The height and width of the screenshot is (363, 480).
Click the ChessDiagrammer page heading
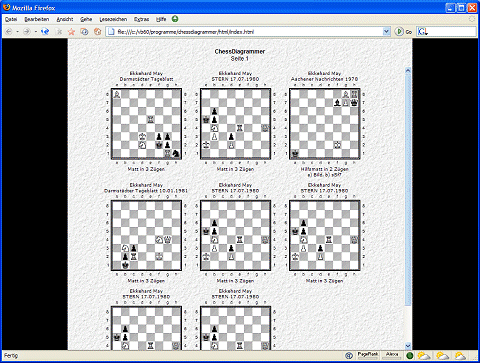[x=240, y=51]
